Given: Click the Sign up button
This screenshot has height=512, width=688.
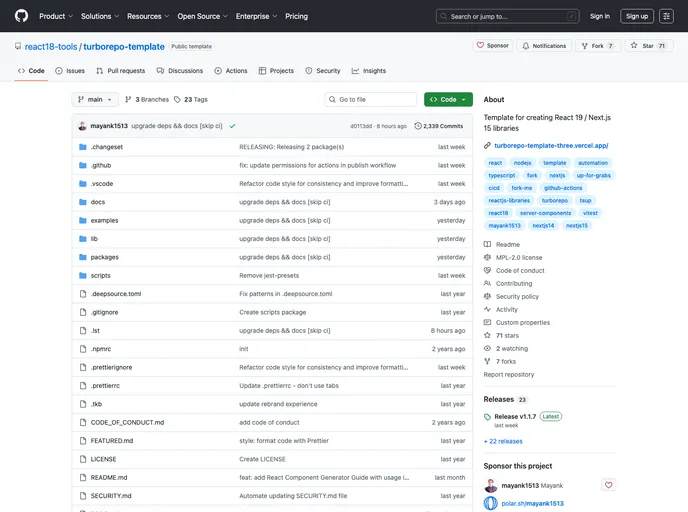Looking at the screenshot, I should pos(637,16).
